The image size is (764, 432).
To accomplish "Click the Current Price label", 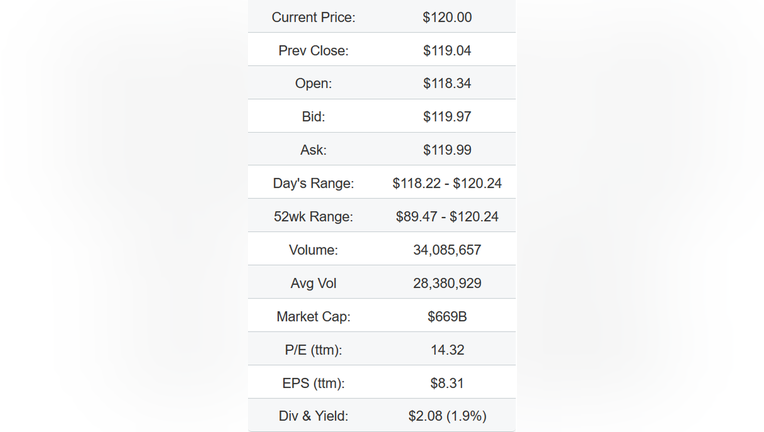I will pyautogui.click(x=313, y=18).
